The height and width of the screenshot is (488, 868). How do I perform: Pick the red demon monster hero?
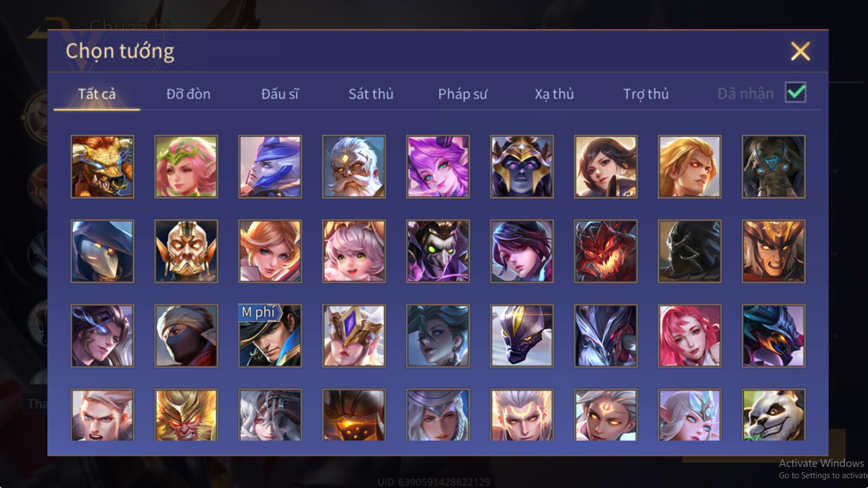605,251
